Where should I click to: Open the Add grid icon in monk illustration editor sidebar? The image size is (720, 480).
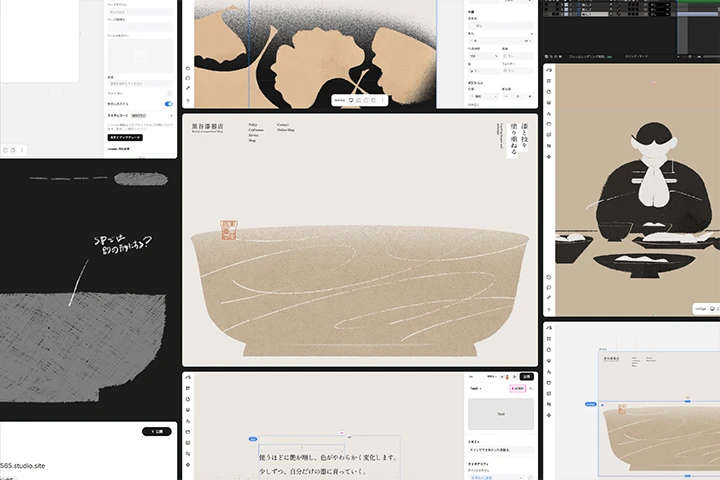point(549,81)
